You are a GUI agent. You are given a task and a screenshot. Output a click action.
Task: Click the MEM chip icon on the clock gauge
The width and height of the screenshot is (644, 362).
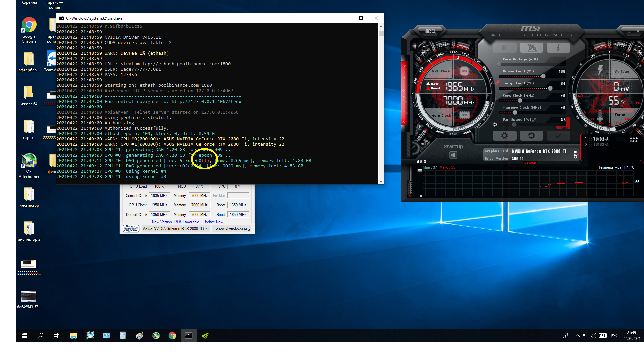[464, 115]
